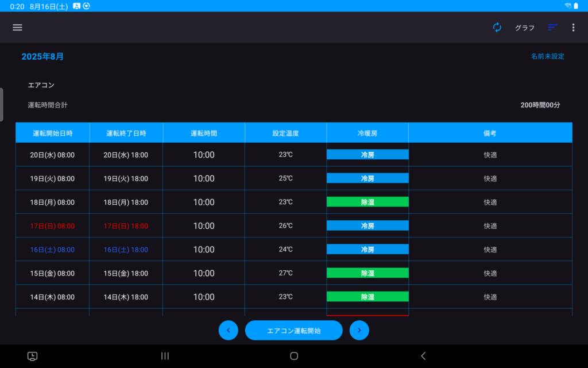Tap the Wi-Fi status icon
Image resolution: width=588 pixels, height=368 pixels.
pyautogui.click(x=568, y=6)
